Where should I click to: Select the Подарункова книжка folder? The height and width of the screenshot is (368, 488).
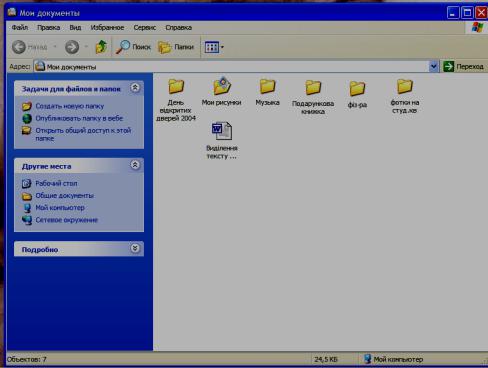pos(313,97)
